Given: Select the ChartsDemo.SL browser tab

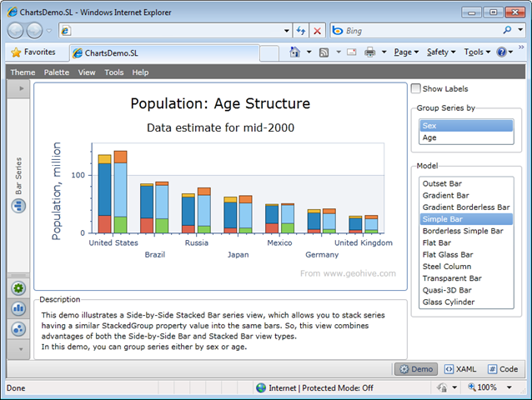Looking at the screenshot, I should [x=164, y=52].
